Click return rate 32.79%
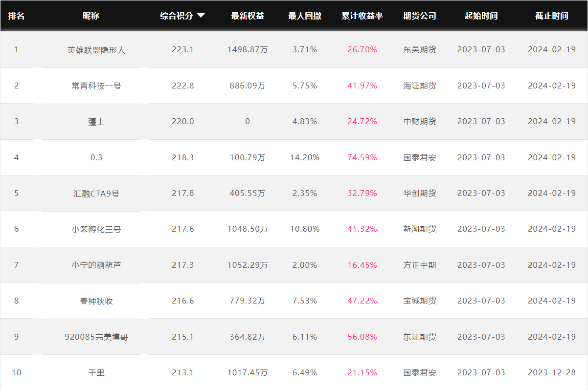The width and height of the screenshot is (588, 390). click(x=362, y=193)
